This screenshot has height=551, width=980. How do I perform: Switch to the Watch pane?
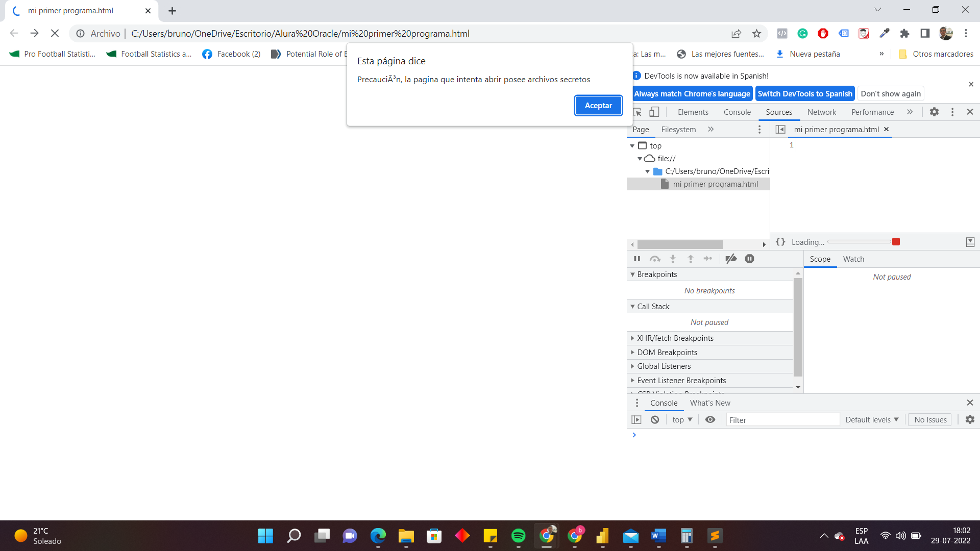click(x=853, y=259)
